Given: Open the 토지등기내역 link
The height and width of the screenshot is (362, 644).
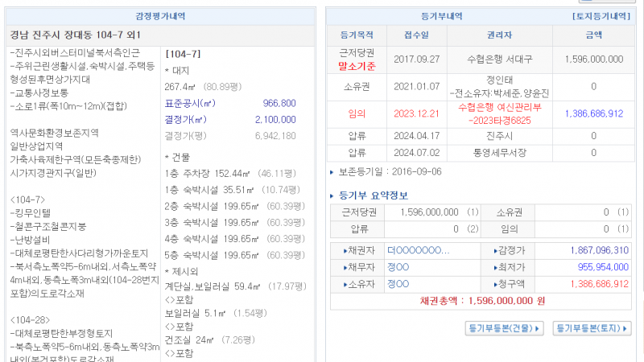Looking at the screenshot, I should coord(601,16).
